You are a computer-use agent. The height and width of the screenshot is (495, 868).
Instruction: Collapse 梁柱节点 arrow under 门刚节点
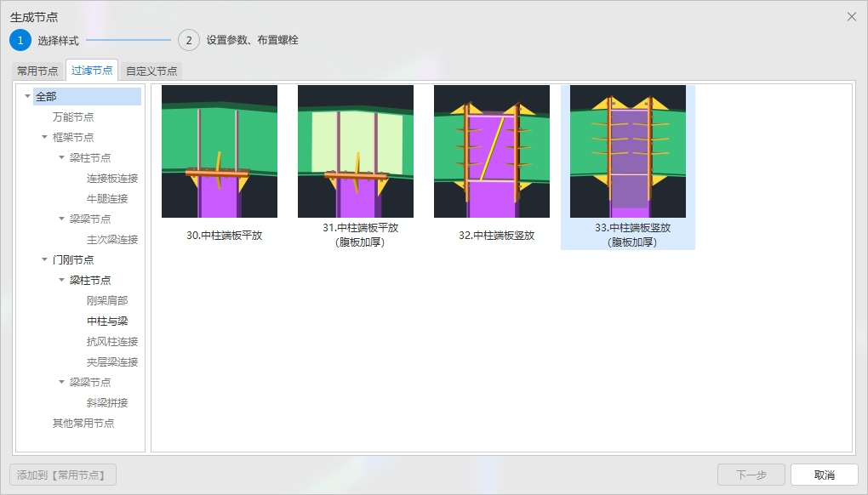pos(61,280)
